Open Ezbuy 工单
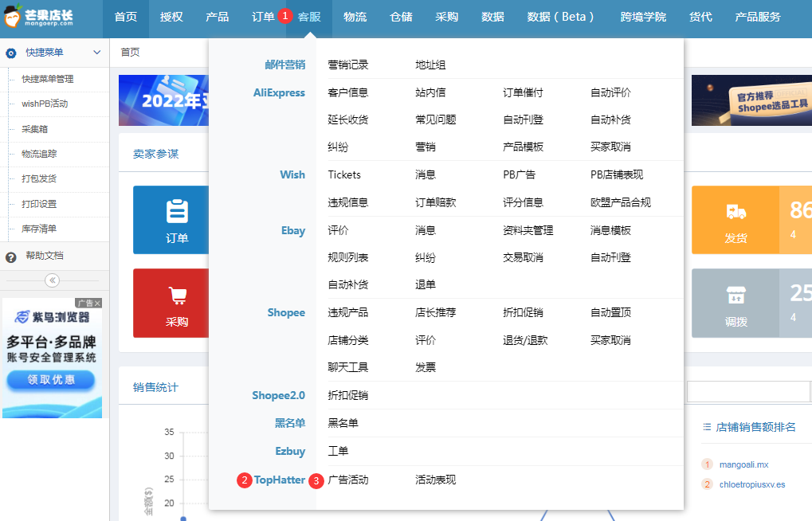812x521 pixels. [x=338, y=451]
